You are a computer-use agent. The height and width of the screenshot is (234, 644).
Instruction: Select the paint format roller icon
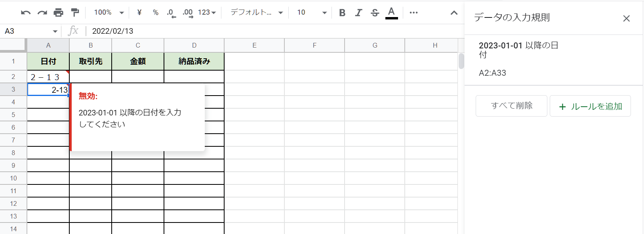pyautogui.click(x=75, y=13)
